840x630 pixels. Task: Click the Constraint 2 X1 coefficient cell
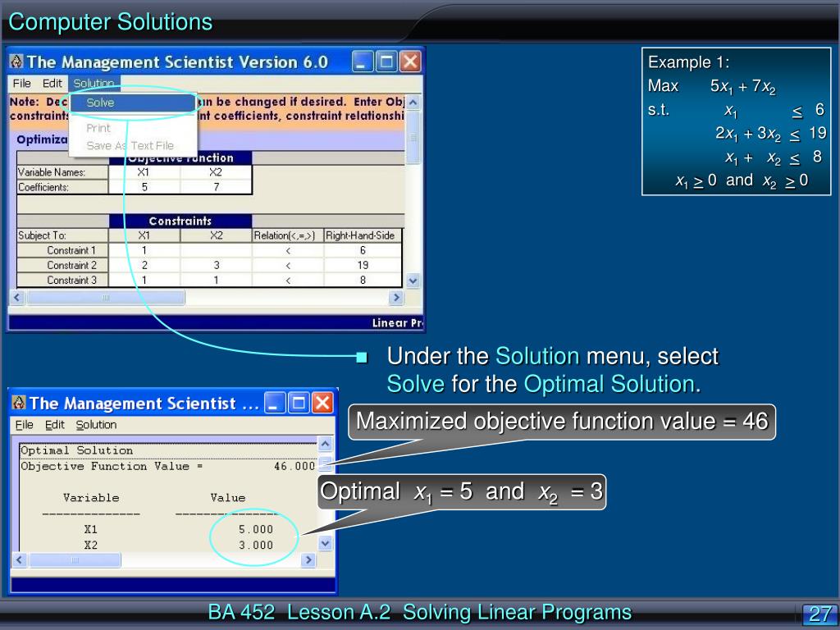[x=144, y=265]
